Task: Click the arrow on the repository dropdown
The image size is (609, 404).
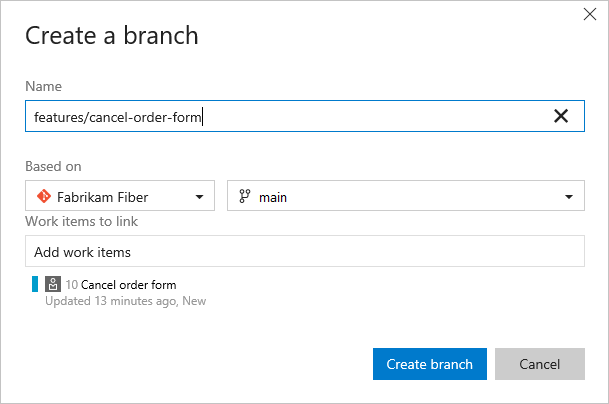Action: (200, 196)
